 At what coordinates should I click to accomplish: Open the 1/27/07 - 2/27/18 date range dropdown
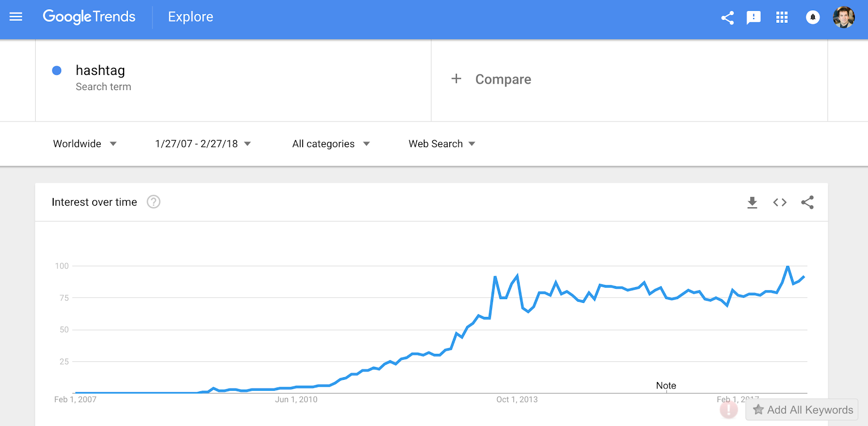tap(203, 144)
